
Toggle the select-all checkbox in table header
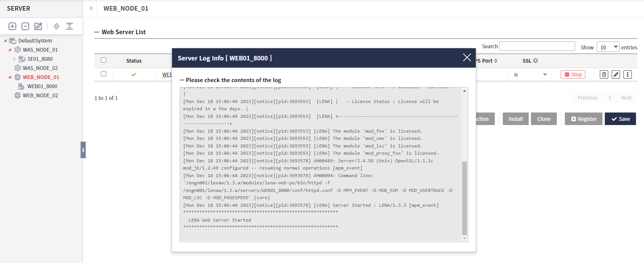(104, 60)
